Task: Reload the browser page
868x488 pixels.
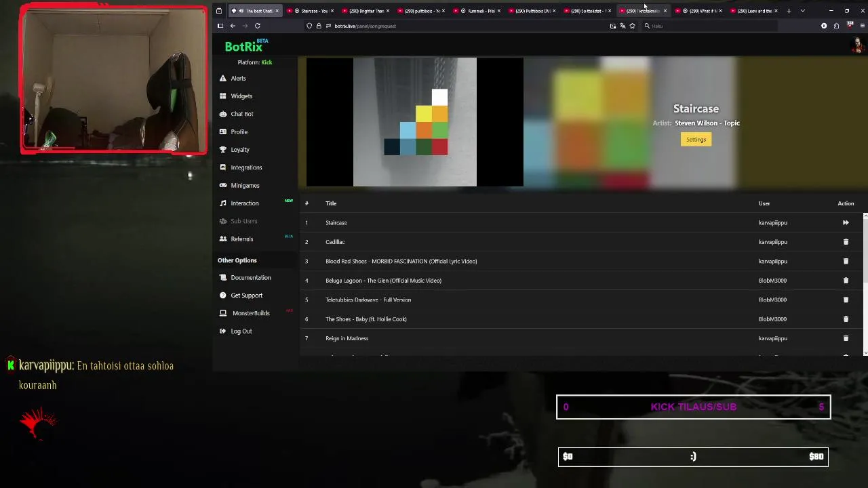Action: pos(257,26)
